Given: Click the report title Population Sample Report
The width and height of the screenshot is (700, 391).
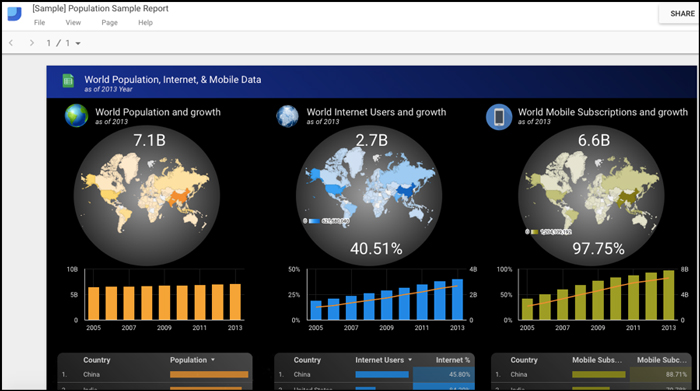Looking at the screenshot, I should [100, 8].
